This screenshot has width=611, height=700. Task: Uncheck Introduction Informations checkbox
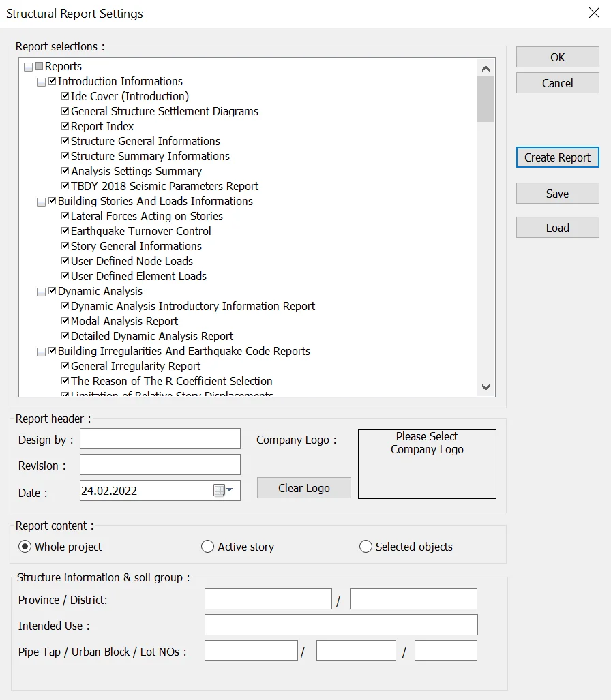pyautogui.click(x=53, y=81)
